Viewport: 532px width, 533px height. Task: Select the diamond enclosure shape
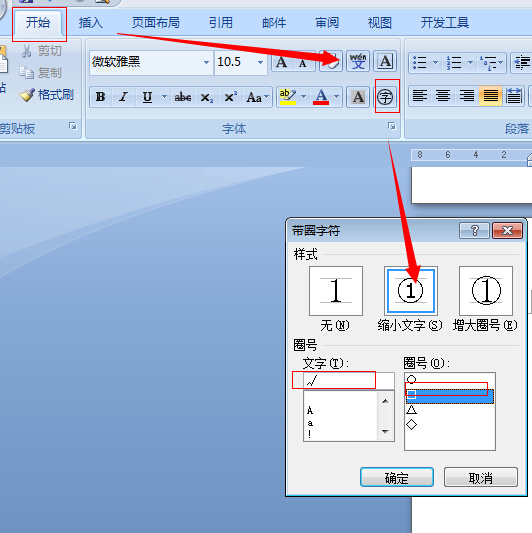pyautogui.click(x=412, y=424)
